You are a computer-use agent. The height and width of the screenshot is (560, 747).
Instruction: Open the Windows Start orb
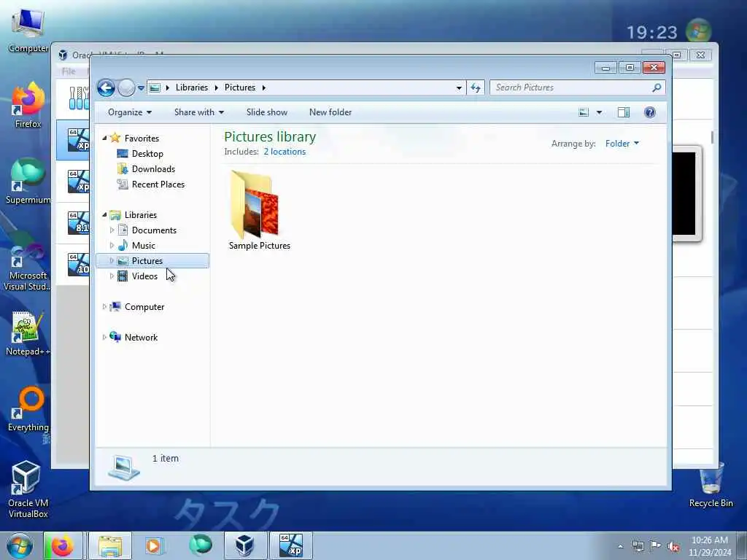[x=20, y=545]
